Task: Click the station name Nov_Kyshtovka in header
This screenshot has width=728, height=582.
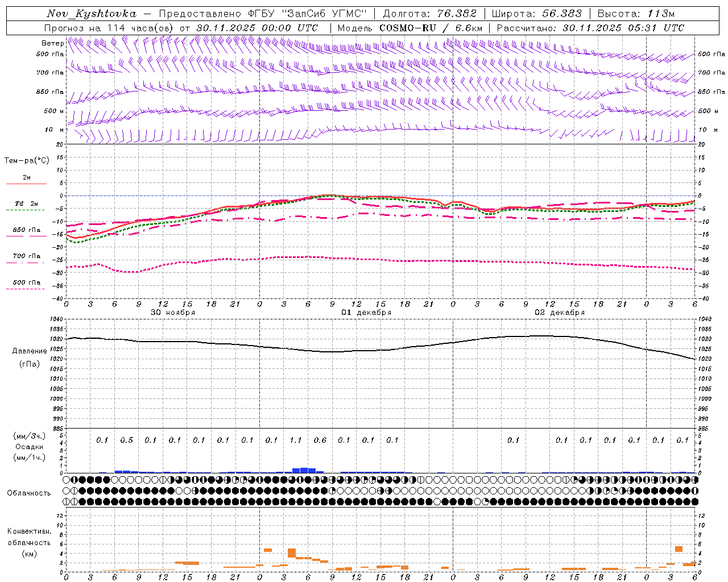Action: tap(92, 14)
